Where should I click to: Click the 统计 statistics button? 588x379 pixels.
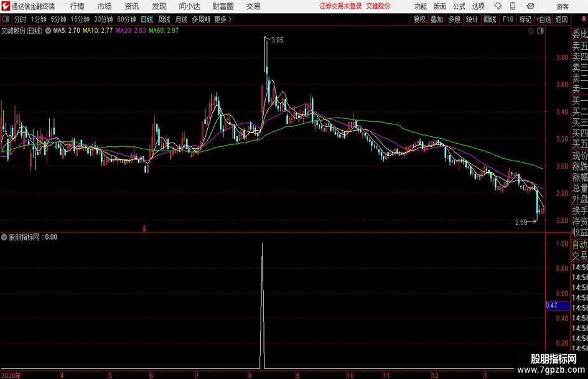point(472,19)
